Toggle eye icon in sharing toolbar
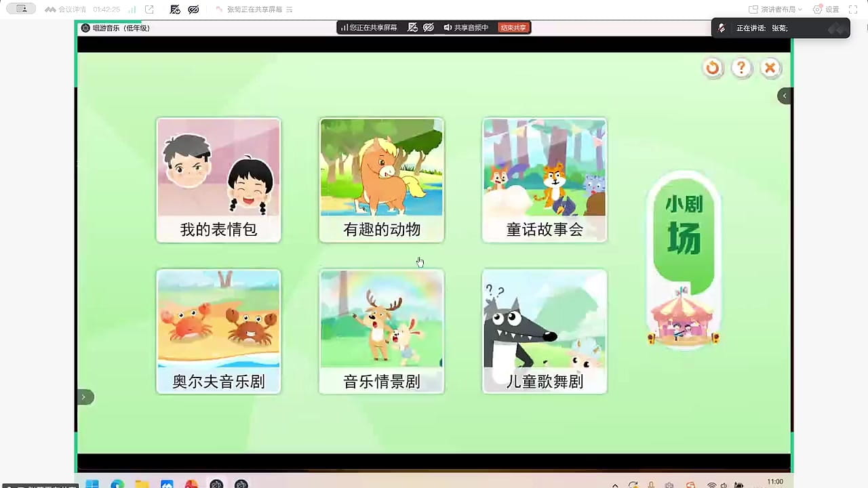Image resolution: width=868 pixels, height=488 pixels. pyautogui.click(x=429, y=28)
